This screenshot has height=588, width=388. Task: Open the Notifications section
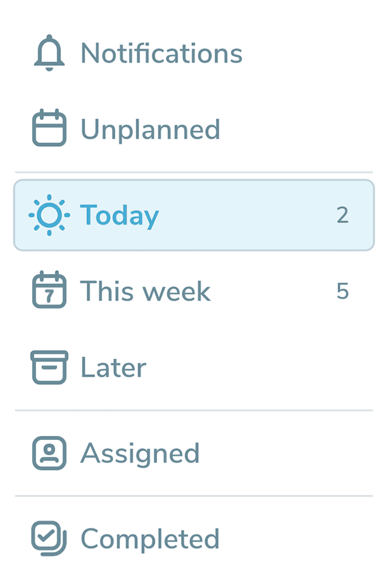click(x=161, y=53)
